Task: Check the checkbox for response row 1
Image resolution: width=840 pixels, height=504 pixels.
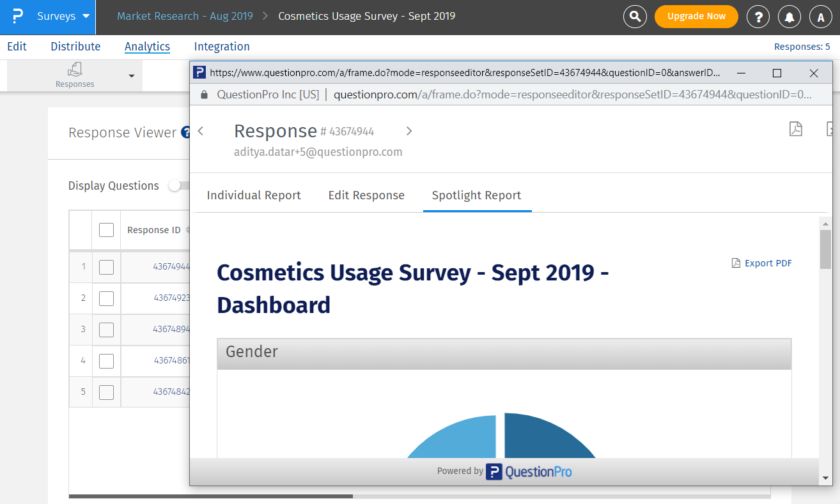Action: [106, 267]
